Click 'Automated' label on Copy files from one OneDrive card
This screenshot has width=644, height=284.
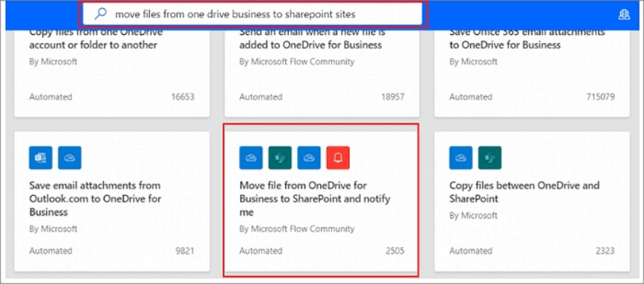51,97
